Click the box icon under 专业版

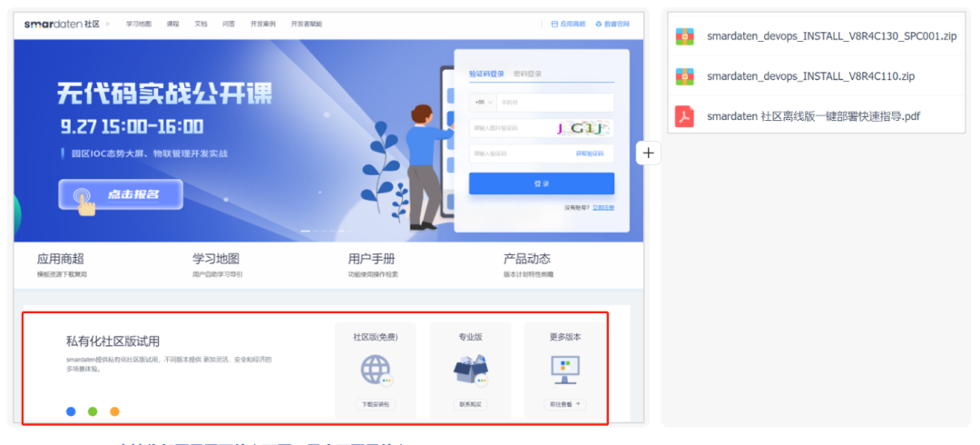(x=470, y=370)
